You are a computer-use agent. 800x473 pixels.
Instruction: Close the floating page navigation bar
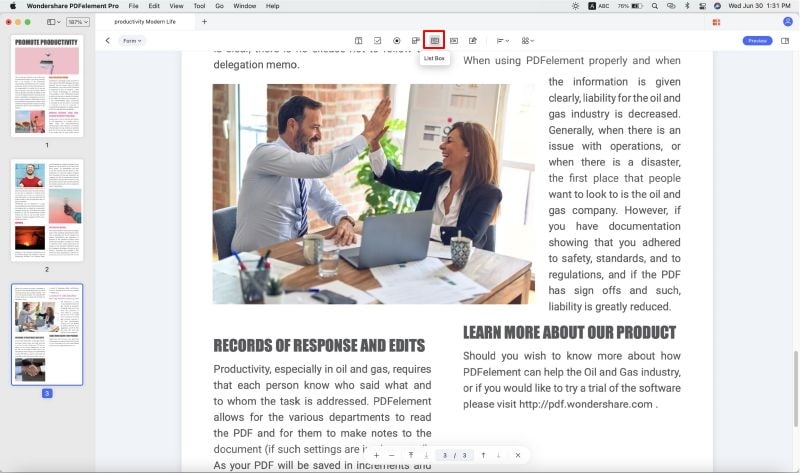pos(518,455)
